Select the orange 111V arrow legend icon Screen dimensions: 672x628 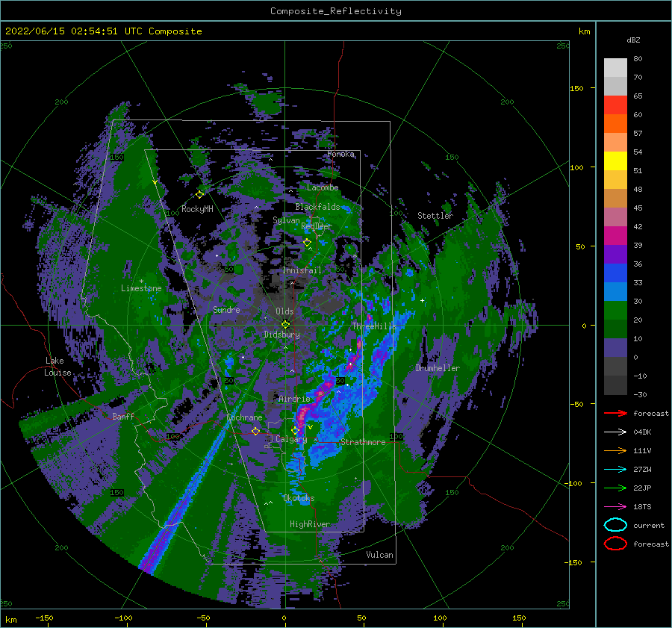click(615, 450)
